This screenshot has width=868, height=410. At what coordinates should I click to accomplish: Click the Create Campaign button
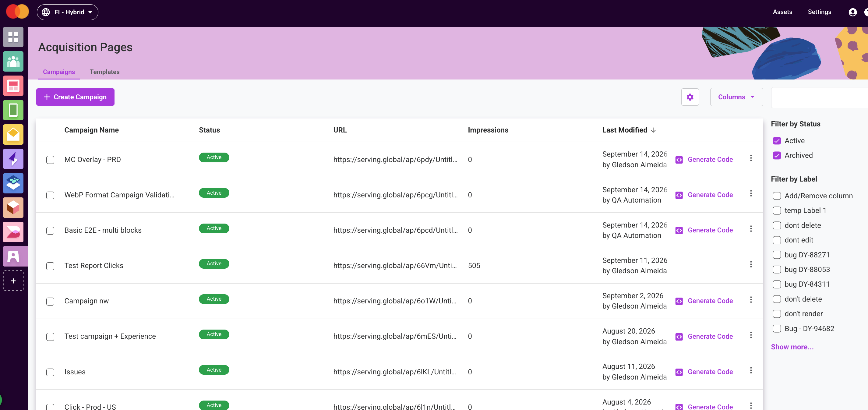pos(75,97)
